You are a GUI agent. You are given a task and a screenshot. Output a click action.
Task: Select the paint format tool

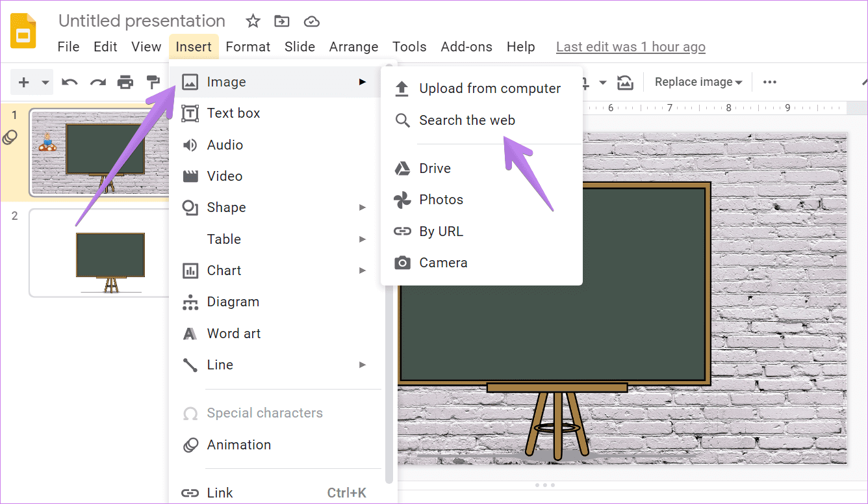(153, 82)
